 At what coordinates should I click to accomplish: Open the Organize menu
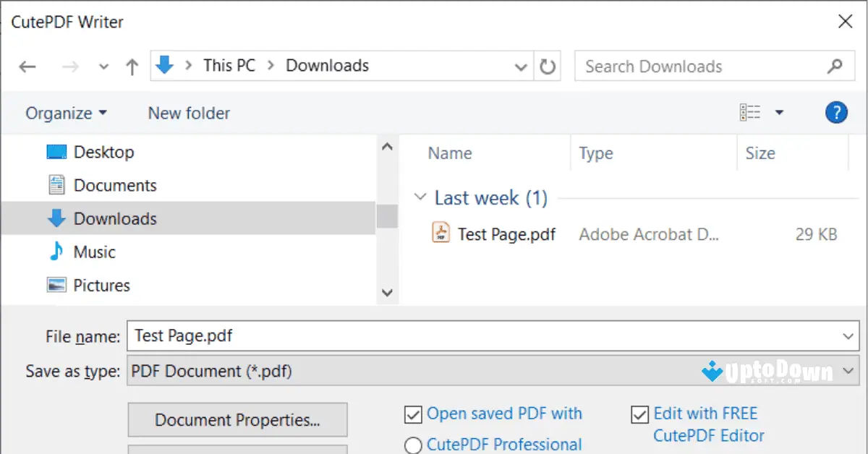tap(65, 113)
